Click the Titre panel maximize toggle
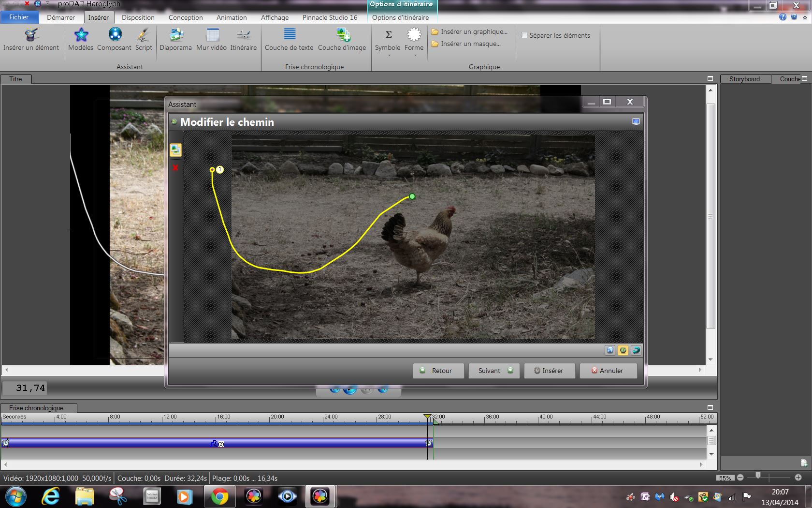Screen dimensions: 812x508 coord(710,78)
